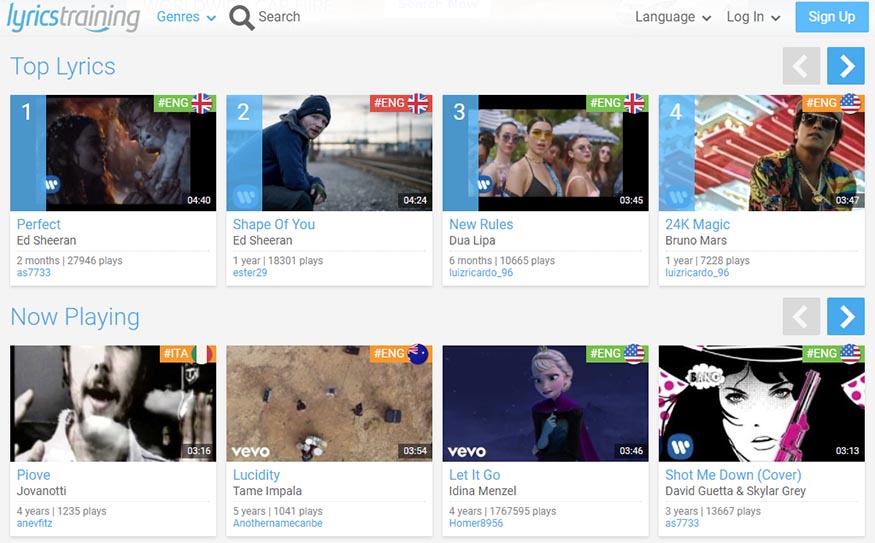Click the lyricstraining logo
The width and height of the screenshot is (875, 543).
click(x=73, y=17)
